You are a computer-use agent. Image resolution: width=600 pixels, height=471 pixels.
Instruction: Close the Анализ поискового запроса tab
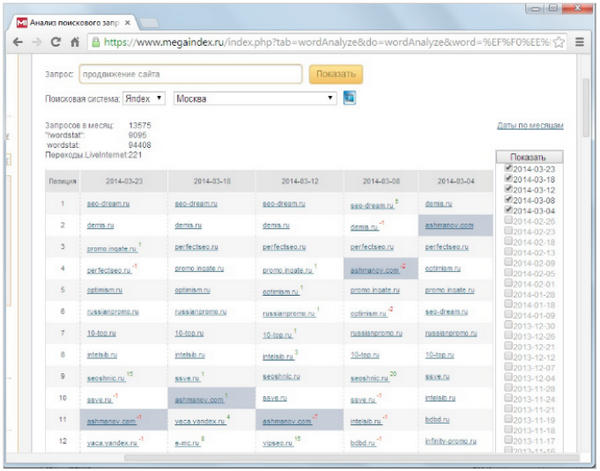tap(128, 23)
